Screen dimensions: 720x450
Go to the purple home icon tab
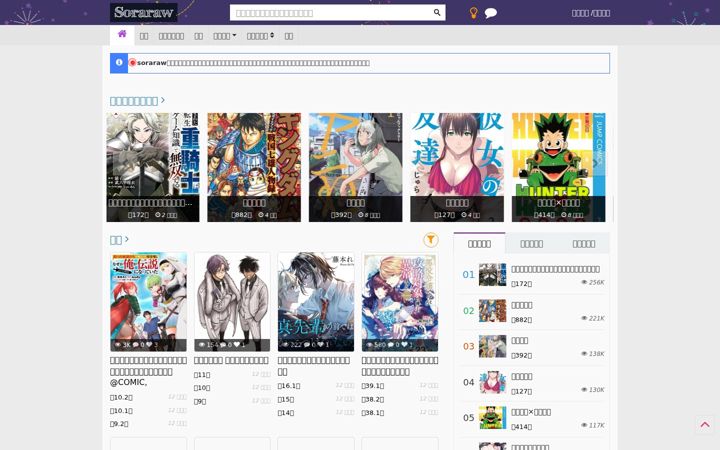click(x=122, y=34)
